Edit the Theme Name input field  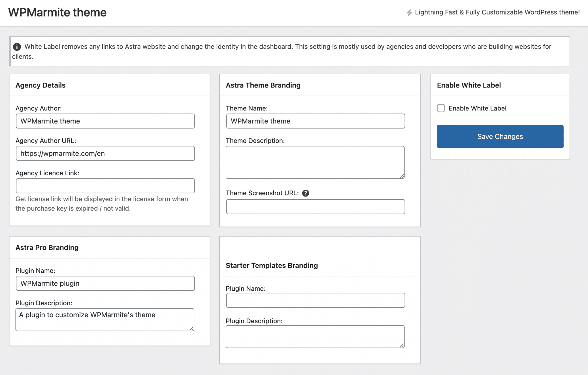[x=316, y=121]
